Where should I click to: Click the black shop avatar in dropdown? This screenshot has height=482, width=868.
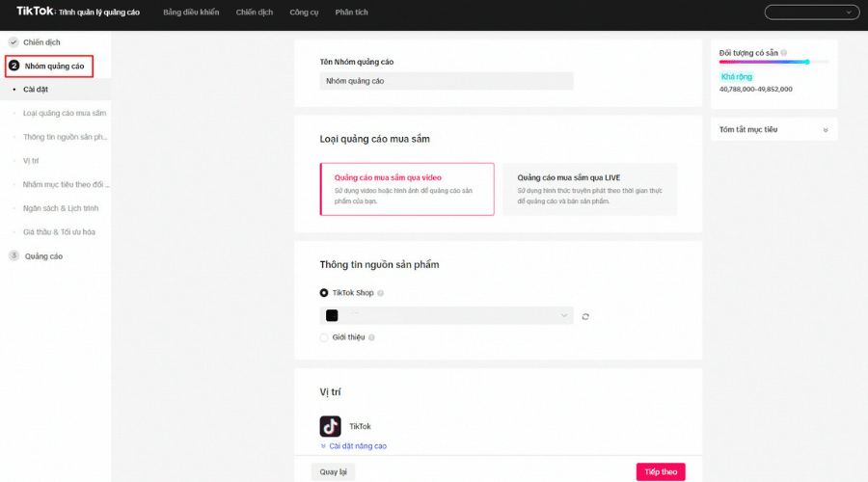[332, 315]
